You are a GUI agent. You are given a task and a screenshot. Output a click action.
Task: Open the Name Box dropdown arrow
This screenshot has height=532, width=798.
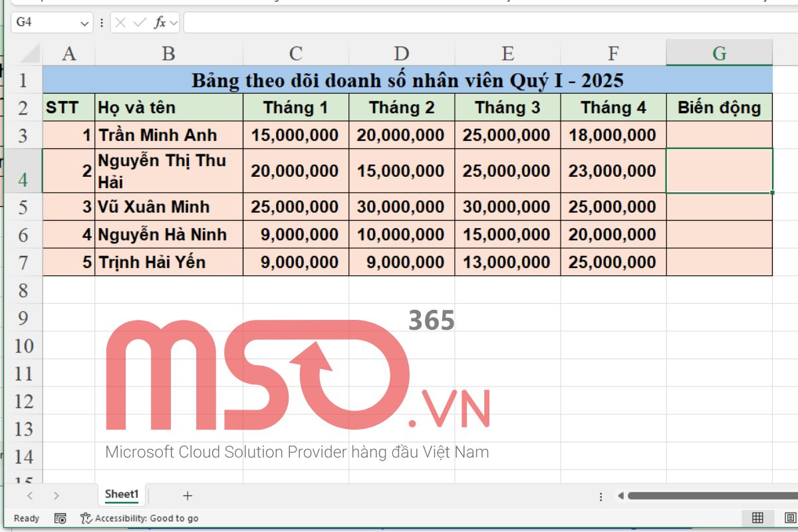(84, 23)
